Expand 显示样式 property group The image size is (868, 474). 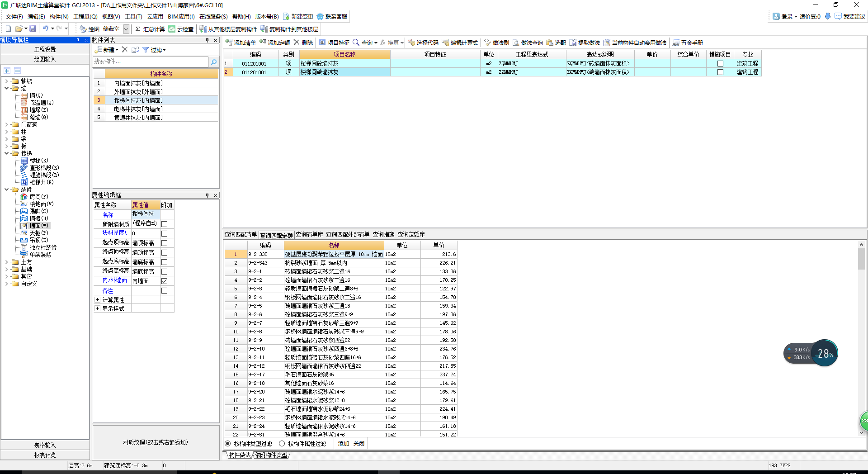97,308
